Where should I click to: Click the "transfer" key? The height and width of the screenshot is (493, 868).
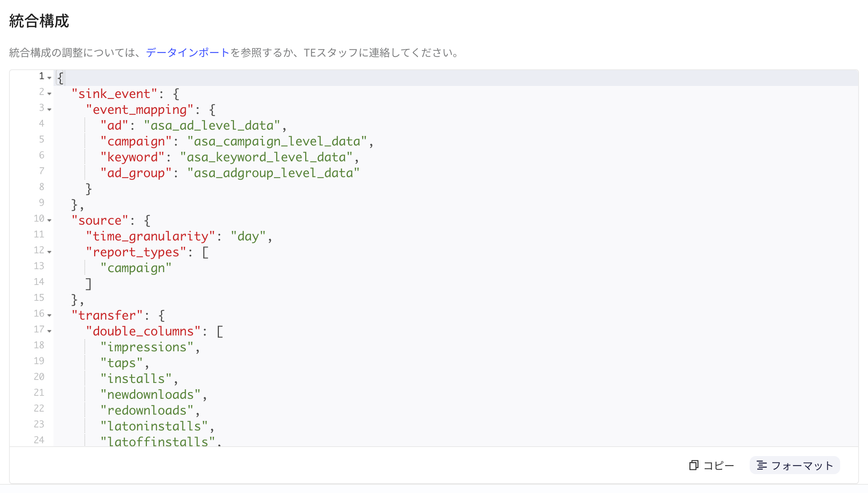107,315
